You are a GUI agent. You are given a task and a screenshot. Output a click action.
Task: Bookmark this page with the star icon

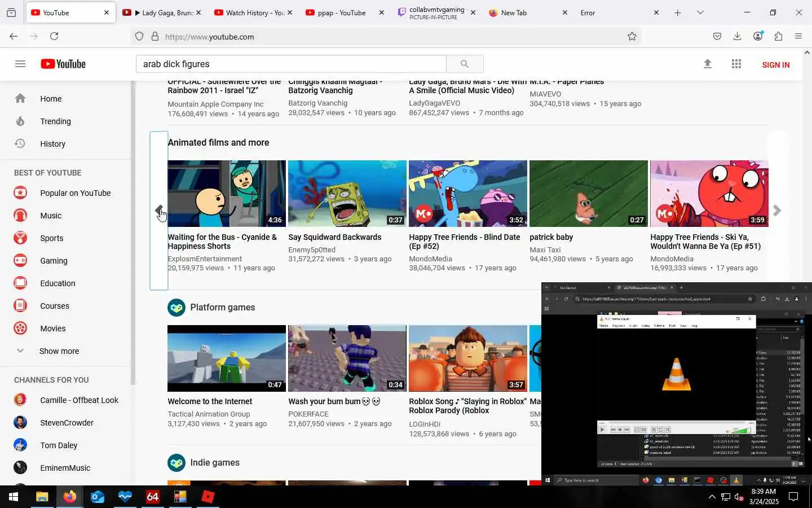tap(632, 37)
